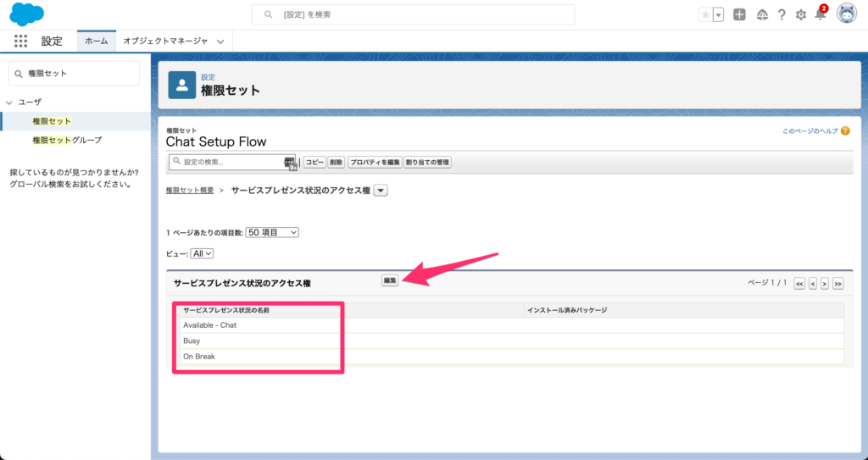The width and height of the screenshot is (868, 460).
Task: Click the global search field
Action: [x=413, y=14]
